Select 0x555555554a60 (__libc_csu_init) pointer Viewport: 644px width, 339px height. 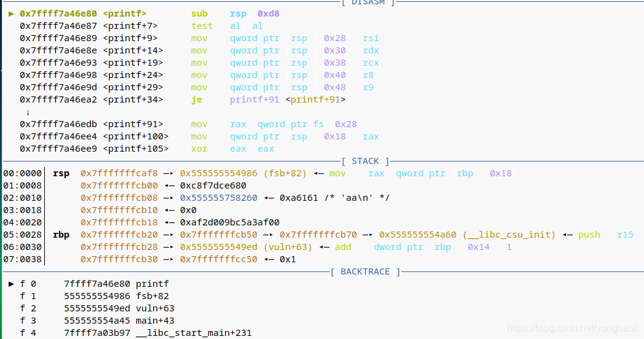pos(467,235)
